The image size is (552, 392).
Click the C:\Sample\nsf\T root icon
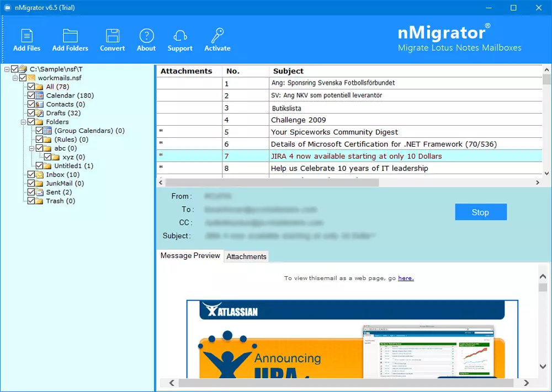(23, 69)
